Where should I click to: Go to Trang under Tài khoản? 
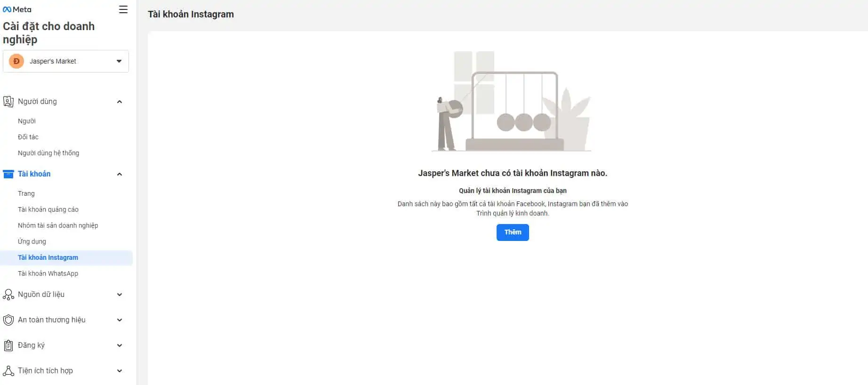pyautogui.click(x=26, y=193)
